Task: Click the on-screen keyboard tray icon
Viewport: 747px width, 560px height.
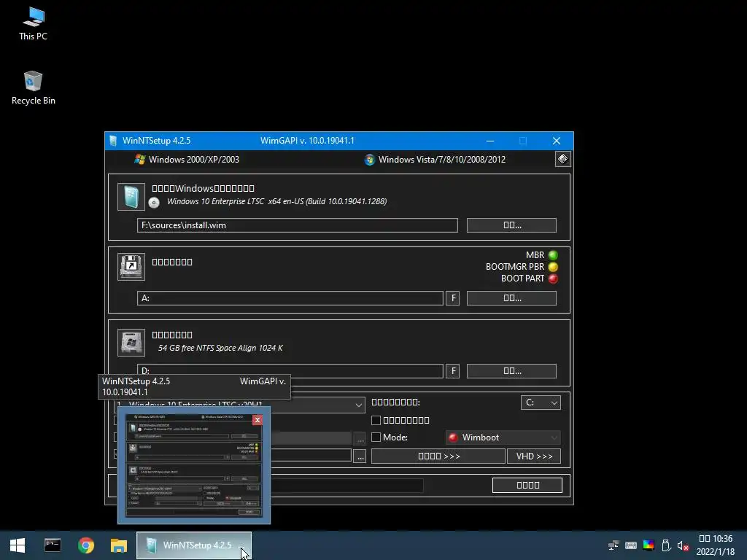Action: tap(631, 545)
